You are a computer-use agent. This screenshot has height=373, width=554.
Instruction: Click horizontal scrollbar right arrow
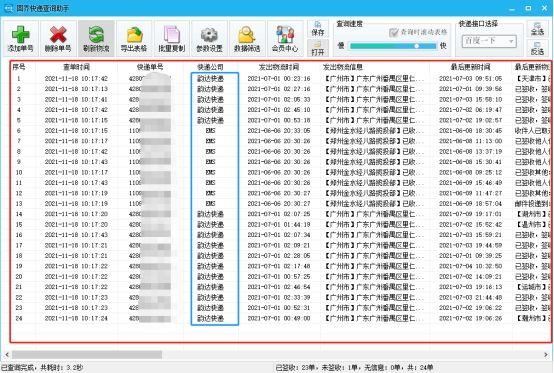[546, 354]
